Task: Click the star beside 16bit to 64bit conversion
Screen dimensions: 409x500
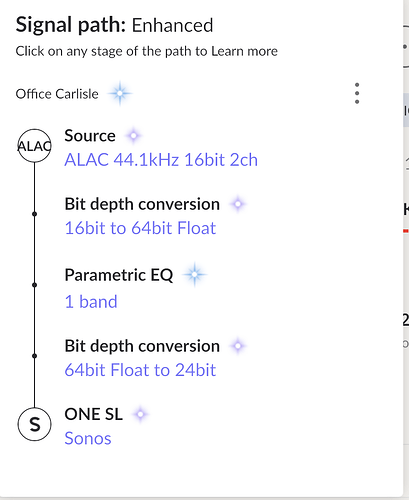Action: pos(238,204)
